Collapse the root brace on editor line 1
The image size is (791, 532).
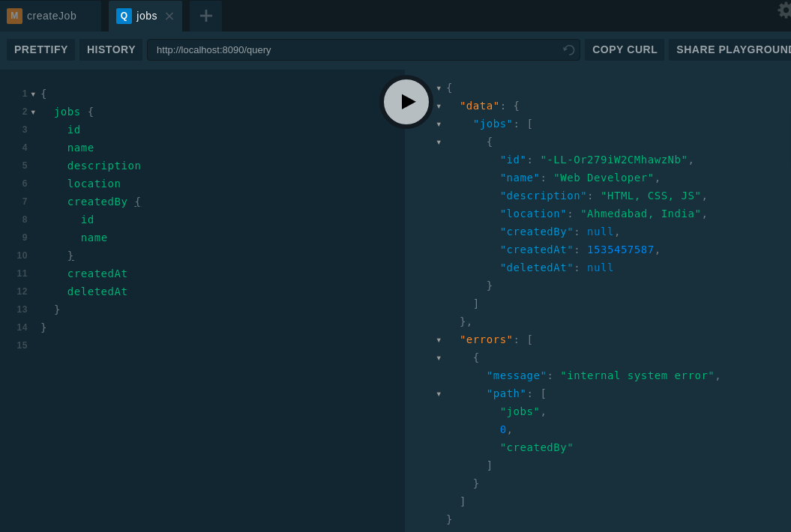[x=33, y=94]
